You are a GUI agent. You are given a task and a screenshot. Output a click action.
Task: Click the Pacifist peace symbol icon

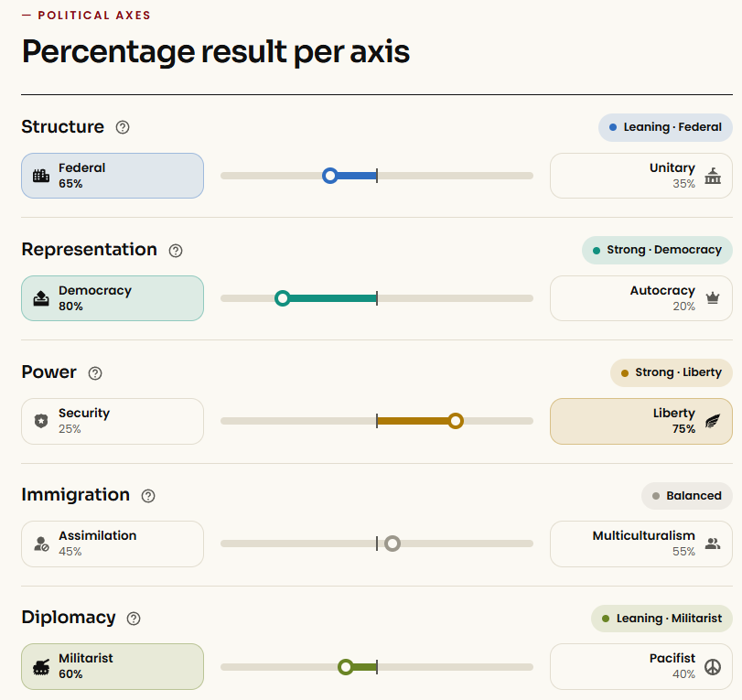(x=713, y=666)
